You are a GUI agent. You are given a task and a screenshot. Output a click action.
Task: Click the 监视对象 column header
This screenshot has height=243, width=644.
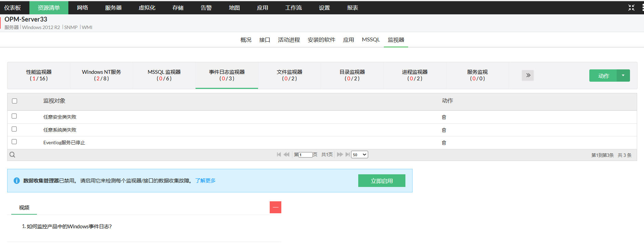(x=54, y=101)
